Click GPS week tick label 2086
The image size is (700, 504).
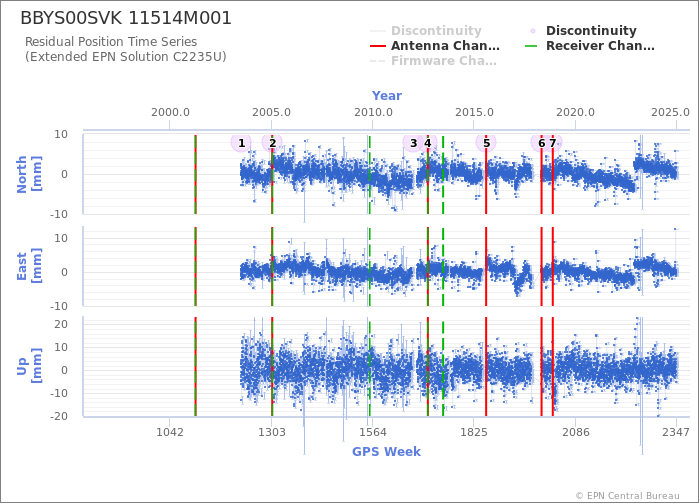(575, 432)
